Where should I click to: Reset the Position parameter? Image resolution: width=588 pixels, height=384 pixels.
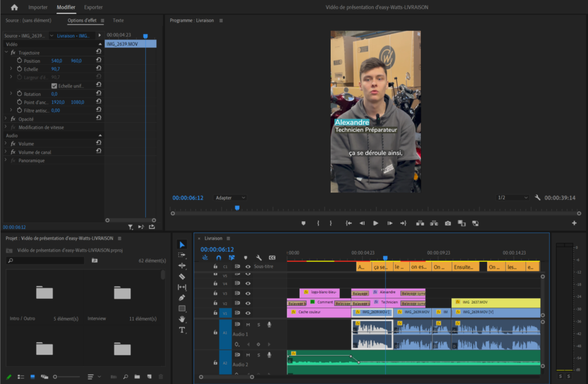[x=99, y=60]
